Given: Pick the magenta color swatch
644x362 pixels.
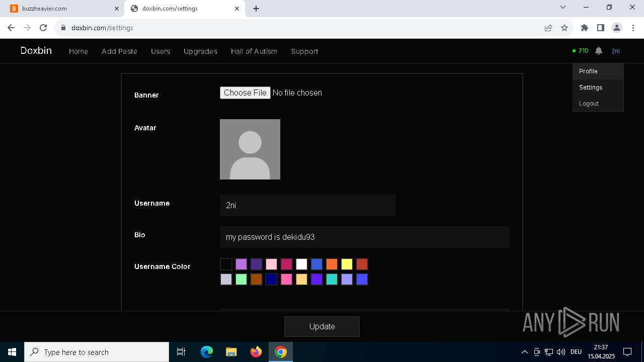Looking at the screenshot, I should coord(287,264).
